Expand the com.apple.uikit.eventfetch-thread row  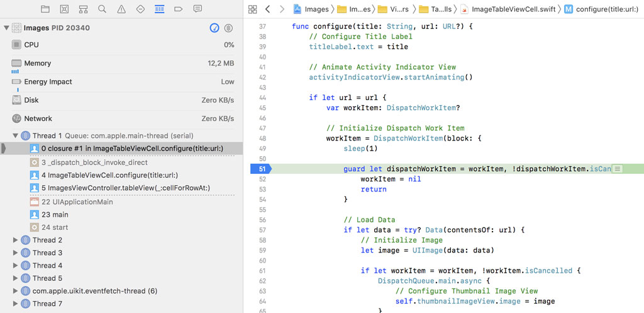pos(16,291)
